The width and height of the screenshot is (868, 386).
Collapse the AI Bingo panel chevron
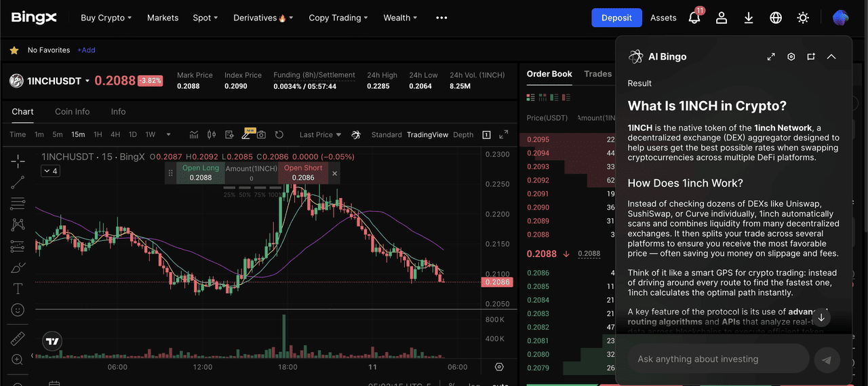click(x=831, y=57)
